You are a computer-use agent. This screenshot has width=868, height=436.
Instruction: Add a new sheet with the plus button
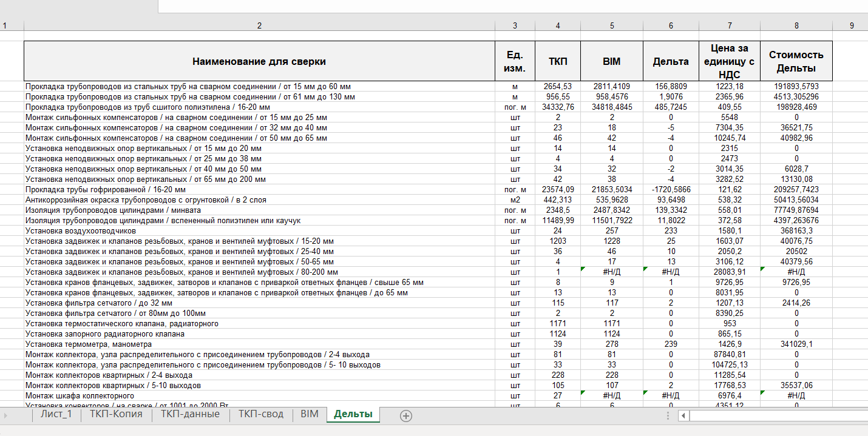[x=406, y=415]
